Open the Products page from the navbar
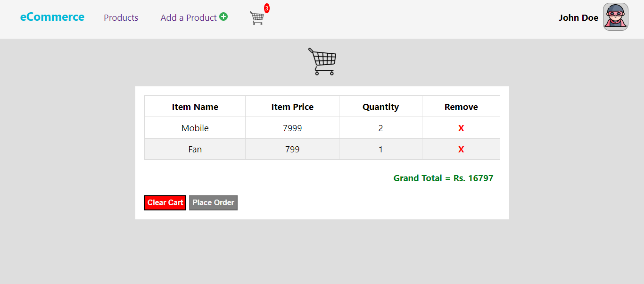The width and height of the screenshot is (644, 284). click(121, 17)
